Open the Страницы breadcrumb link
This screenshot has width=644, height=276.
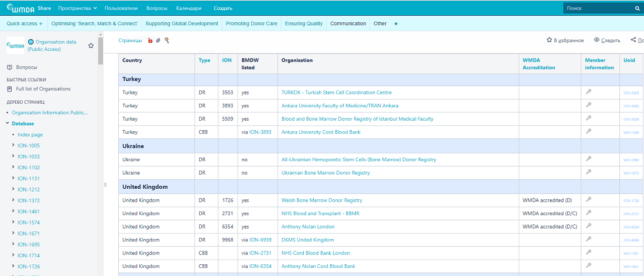point(130,40)
